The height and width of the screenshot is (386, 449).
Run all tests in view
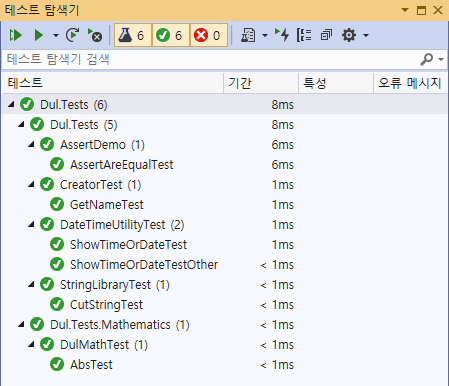[16, 35]
